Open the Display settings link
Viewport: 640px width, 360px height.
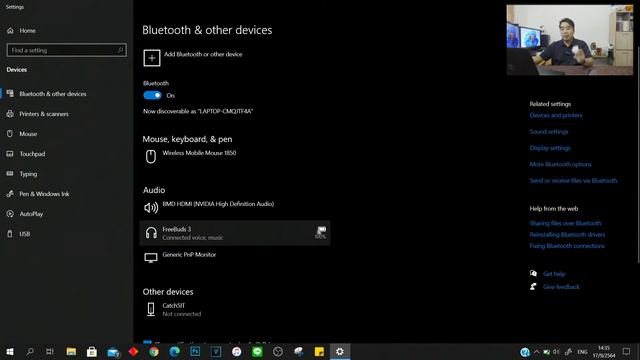550,148
